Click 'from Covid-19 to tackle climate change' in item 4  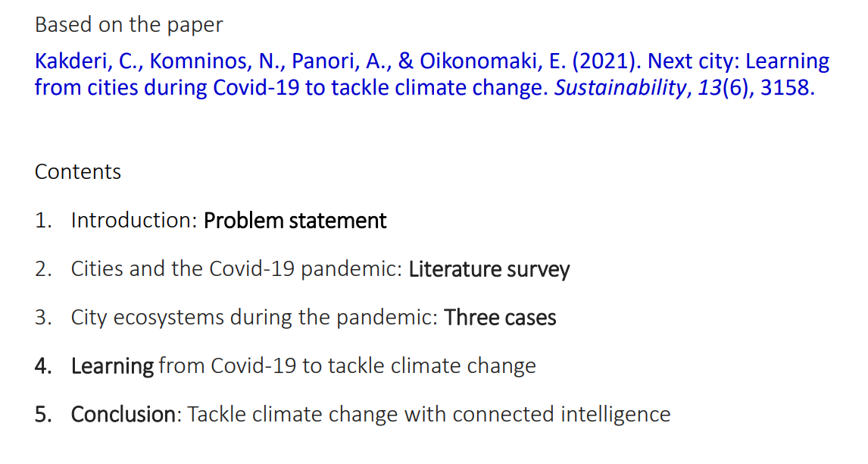point(347,366)
